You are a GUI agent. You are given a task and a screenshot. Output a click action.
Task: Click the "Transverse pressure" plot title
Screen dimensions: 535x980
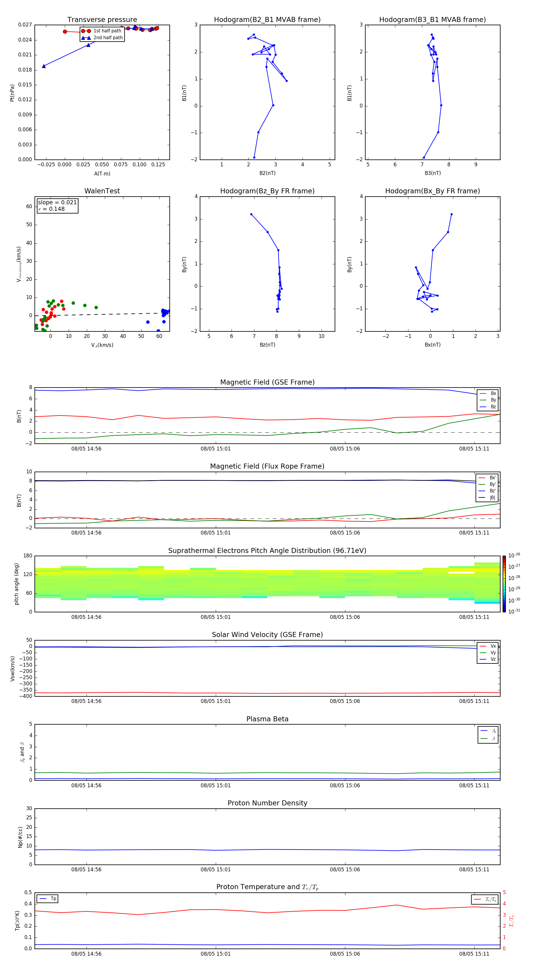(x=102, y=20)
